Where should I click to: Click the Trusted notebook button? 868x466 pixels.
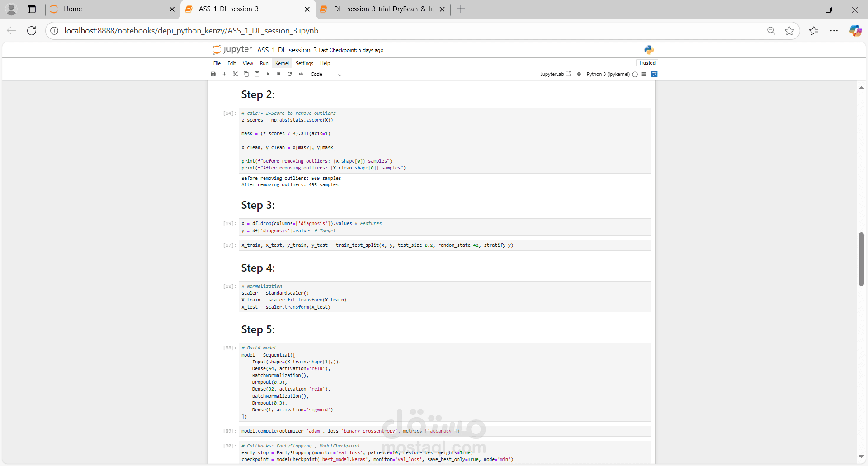point(646,63)
